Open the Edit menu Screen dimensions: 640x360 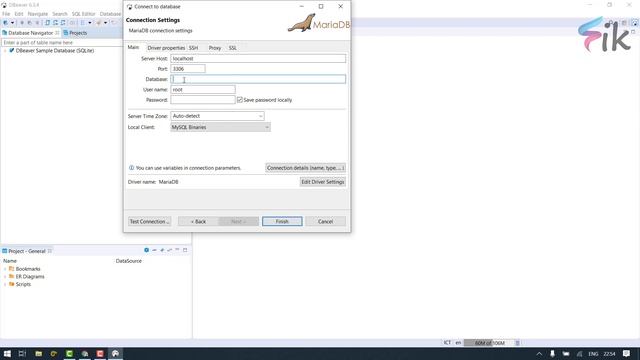coord(19,14)
